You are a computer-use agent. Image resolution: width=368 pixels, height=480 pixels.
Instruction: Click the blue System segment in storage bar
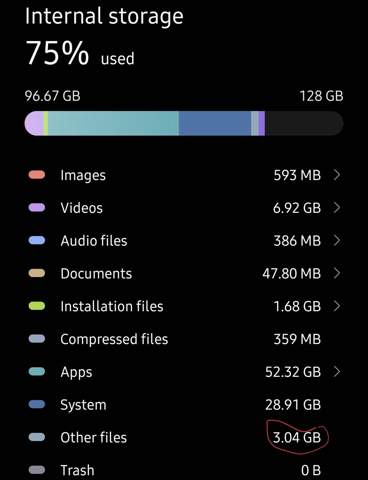pyautogui.click(x=215, y=123)
